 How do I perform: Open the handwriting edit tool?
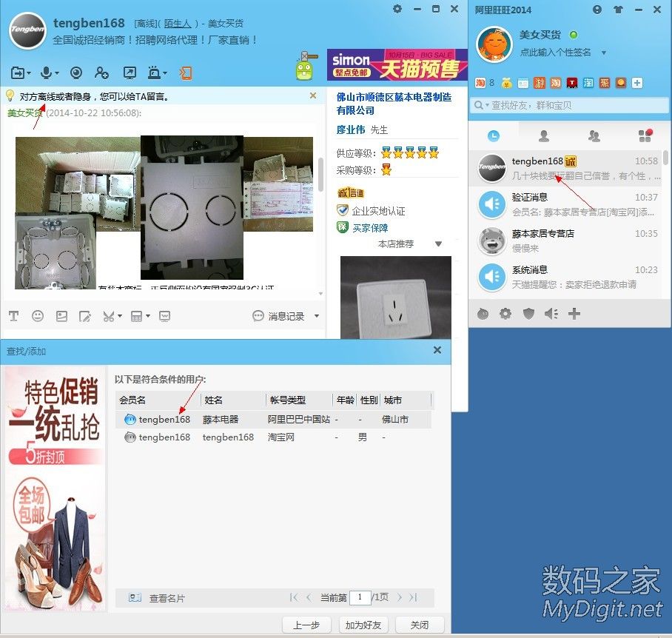pos(85,317)
